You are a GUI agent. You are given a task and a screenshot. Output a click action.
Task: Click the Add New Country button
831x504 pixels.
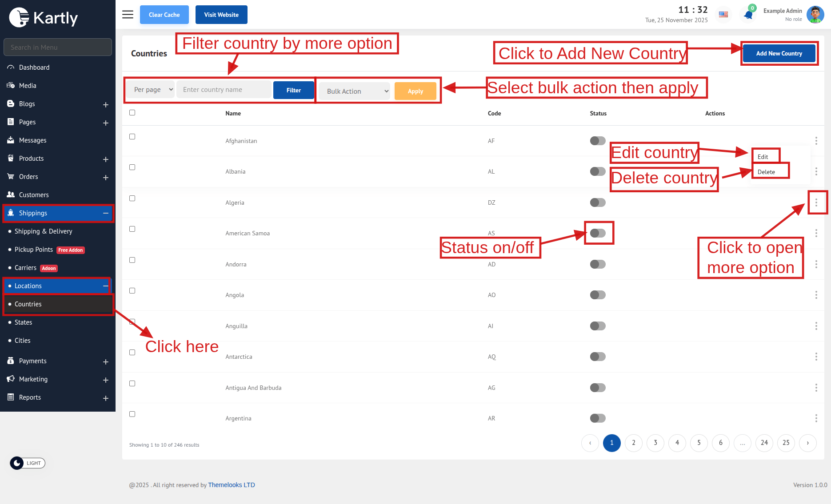click(779, 53)
